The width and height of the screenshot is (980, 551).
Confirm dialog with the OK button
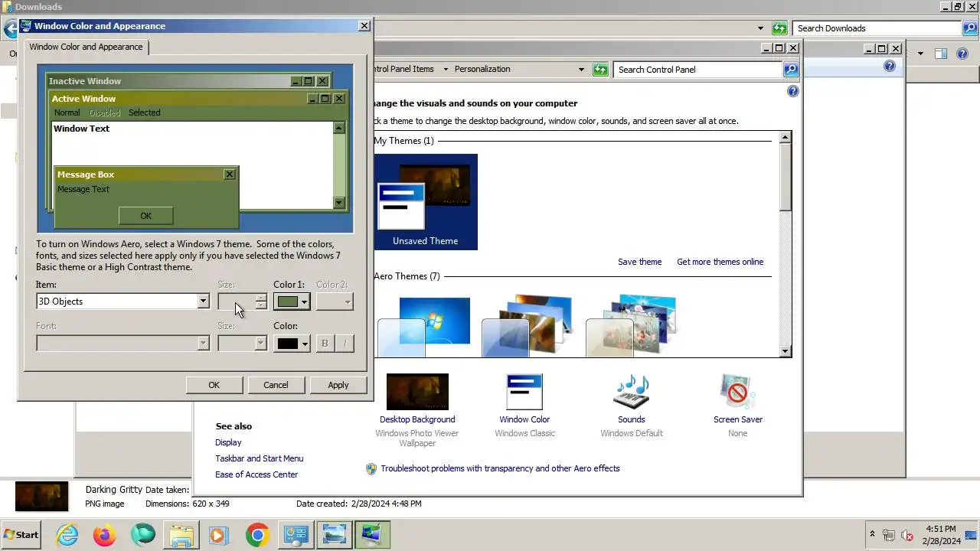[214, 385]
